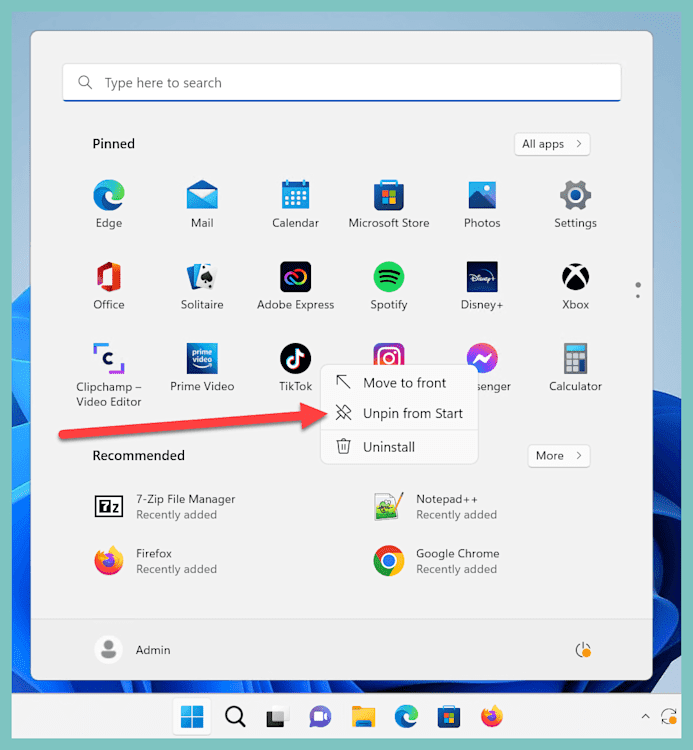Launch the Calculator app
The image size is (693, 750).
click(575, 367)
